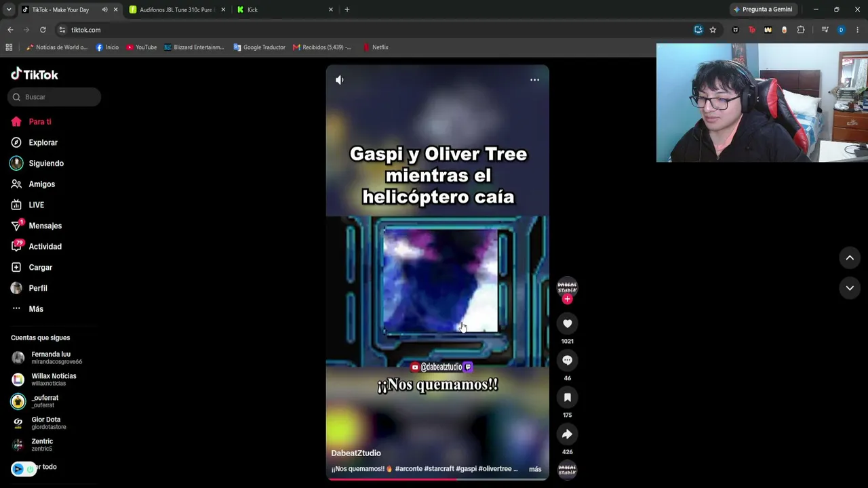Open the #starcraft hashtag in the caption
Viewport: 868px width, 488px height.
(x=439, y=469)
